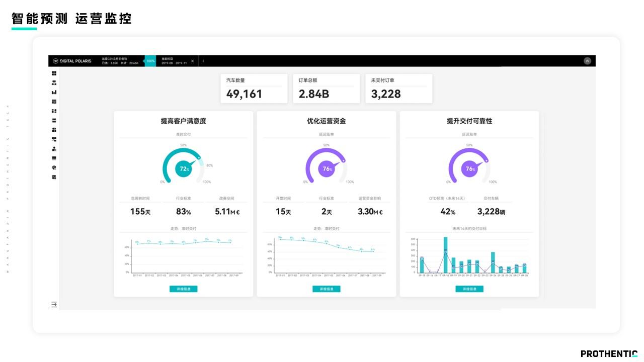
Task: Click 详细信息 under 优化运营资金 card
Action: (x=326, y=289)
